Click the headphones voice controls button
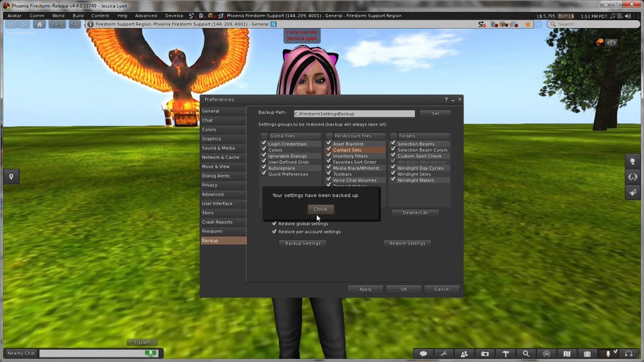This screenshot has height=362, width=644. 628,354
